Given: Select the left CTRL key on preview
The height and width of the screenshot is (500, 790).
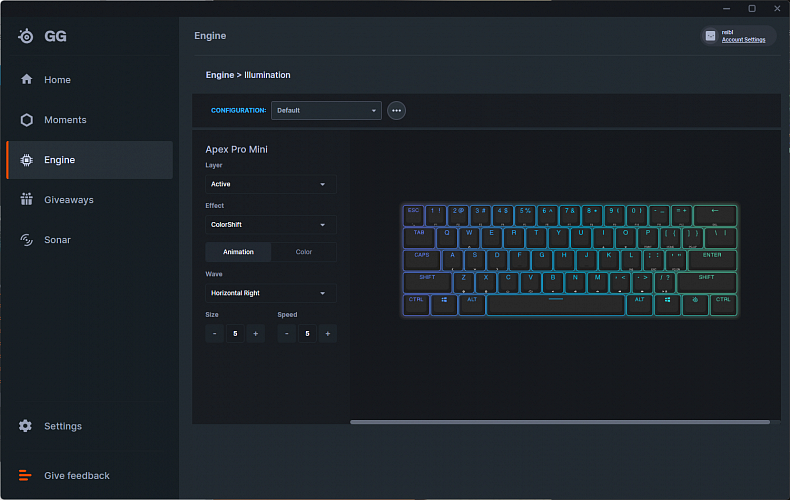Looking at the screenshot, I should 416,304.
